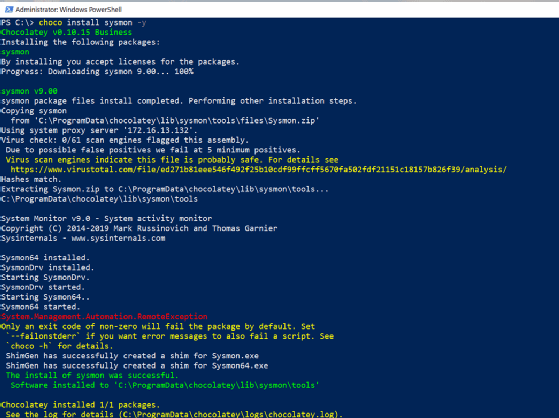Click 'ShimGen ... shim for Sysmon64.exe' line

point(137,366)
